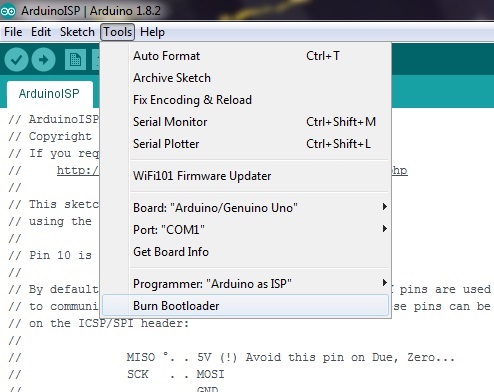Click the Arduino logo in title bar

coord(8,11)
